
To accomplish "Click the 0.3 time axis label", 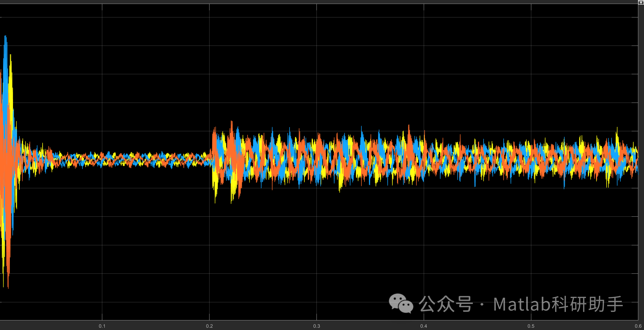I will point(317,326).
